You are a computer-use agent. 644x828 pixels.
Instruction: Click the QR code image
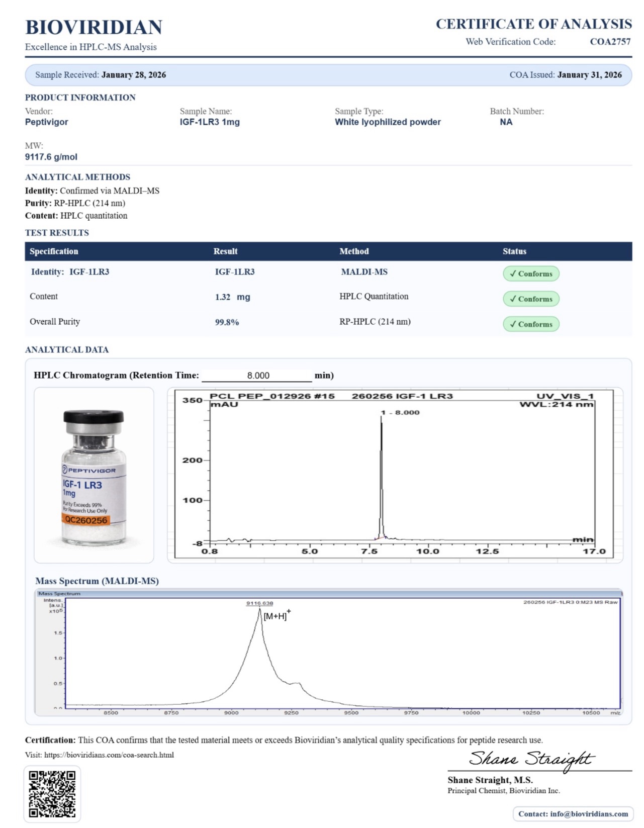(52, 794)
